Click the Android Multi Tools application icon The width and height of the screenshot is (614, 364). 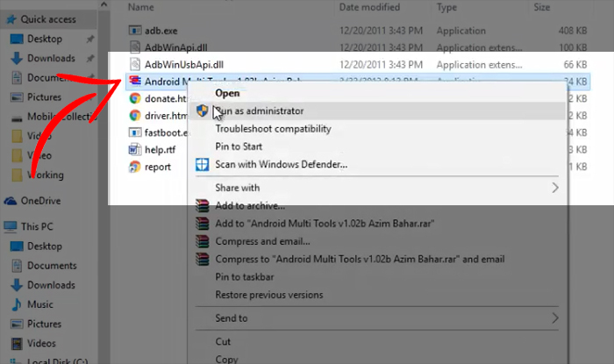coord(135,81)
